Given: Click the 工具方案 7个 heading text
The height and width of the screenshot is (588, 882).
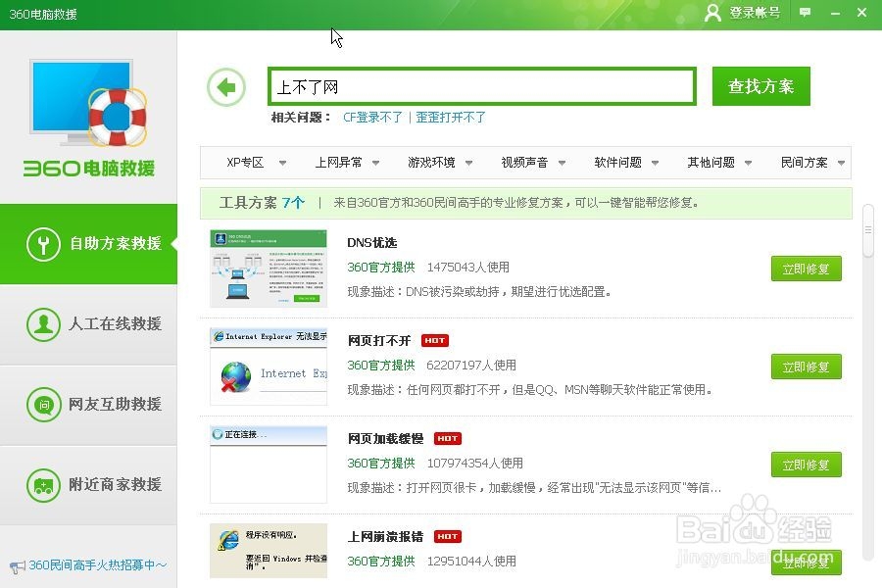Looking at the screenshot, I should (x=262, y=203).
